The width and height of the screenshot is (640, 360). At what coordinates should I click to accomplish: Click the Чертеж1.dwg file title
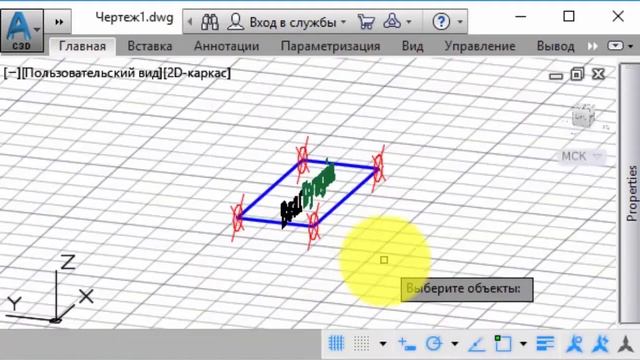[x=134, y=18]
